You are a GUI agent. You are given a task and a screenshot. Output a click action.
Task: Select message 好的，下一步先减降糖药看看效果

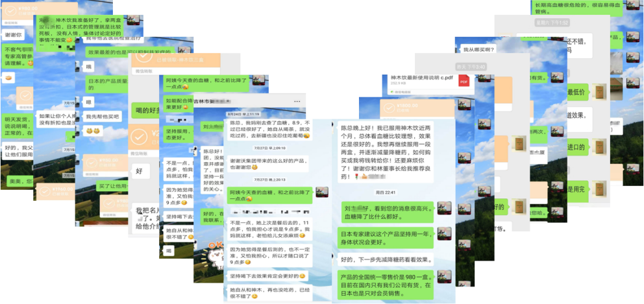(x=386, y=260)
